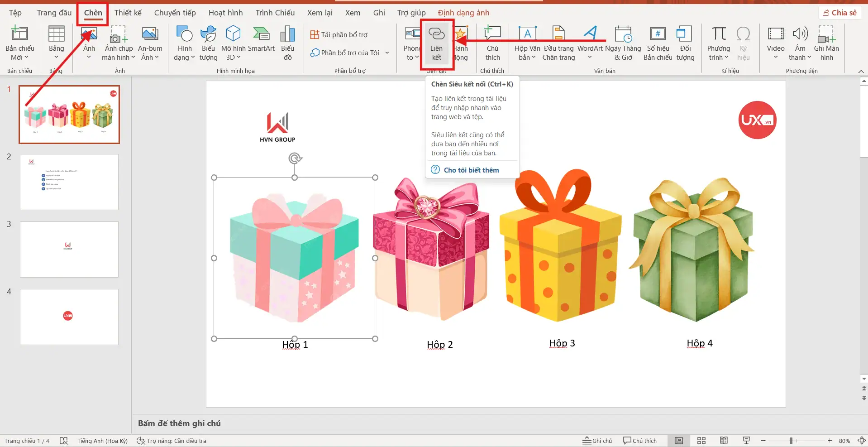
Task: Open Biểu tượng icons gallery
Action: (x=208, y=43)
